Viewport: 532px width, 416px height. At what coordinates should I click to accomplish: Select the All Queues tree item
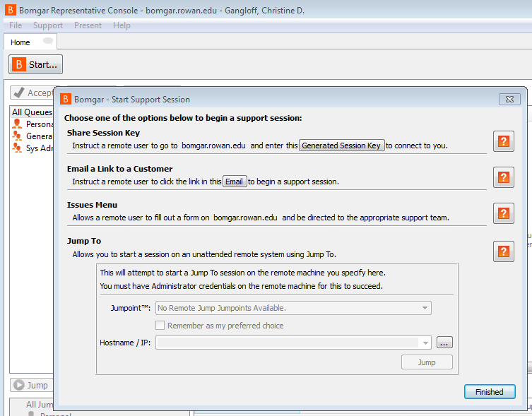pos(32,112)
